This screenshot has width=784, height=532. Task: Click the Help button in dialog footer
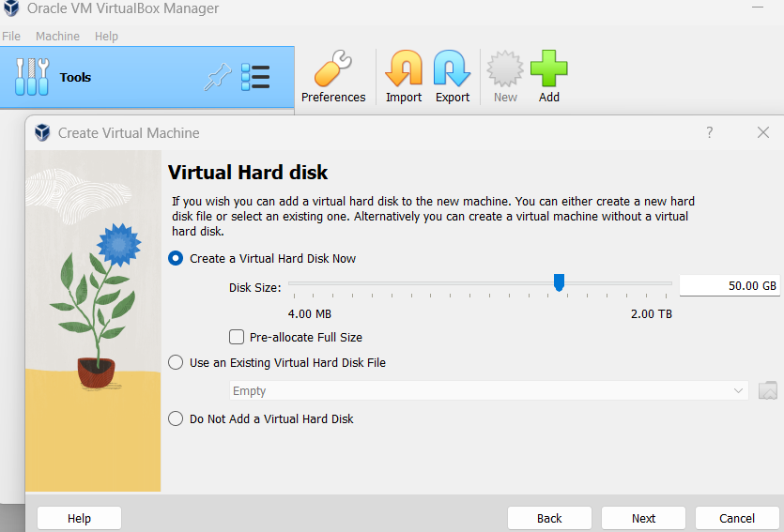[x=79, y=518]
